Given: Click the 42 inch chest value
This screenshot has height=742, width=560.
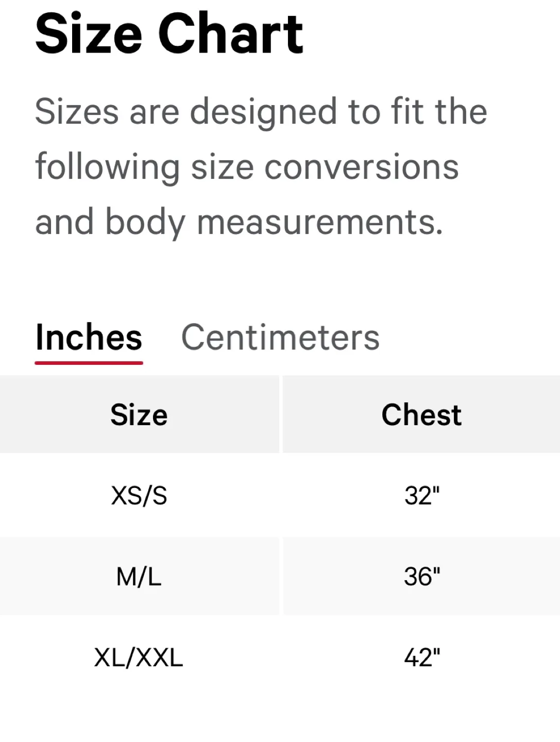Looking at the screenshot, I should (420, 657).
